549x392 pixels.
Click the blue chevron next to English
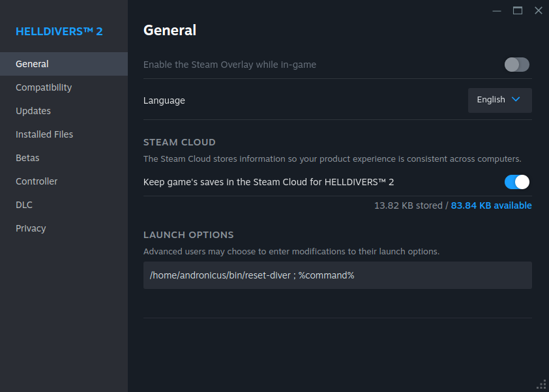[x=514, y=100]
